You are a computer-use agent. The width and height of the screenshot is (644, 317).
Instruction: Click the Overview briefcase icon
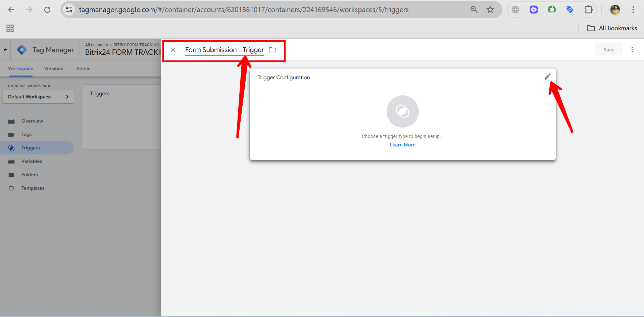11,121
